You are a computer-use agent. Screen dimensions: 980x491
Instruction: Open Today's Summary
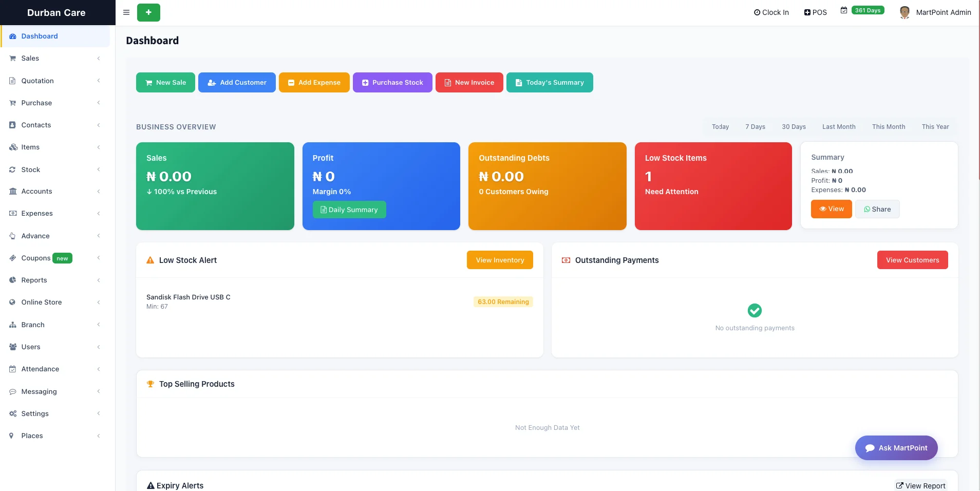[x=550, y=83]
